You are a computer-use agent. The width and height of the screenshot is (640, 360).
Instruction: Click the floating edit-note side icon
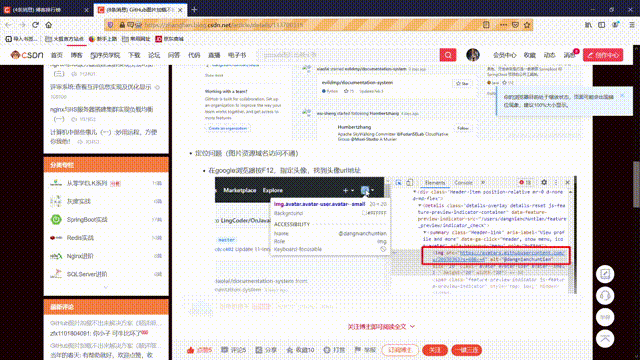coord(605,274)
